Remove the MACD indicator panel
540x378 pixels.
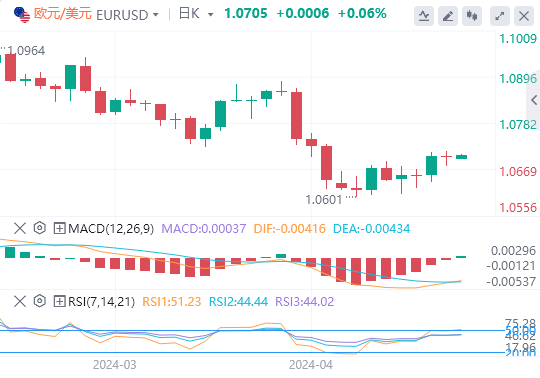point(20,228)
